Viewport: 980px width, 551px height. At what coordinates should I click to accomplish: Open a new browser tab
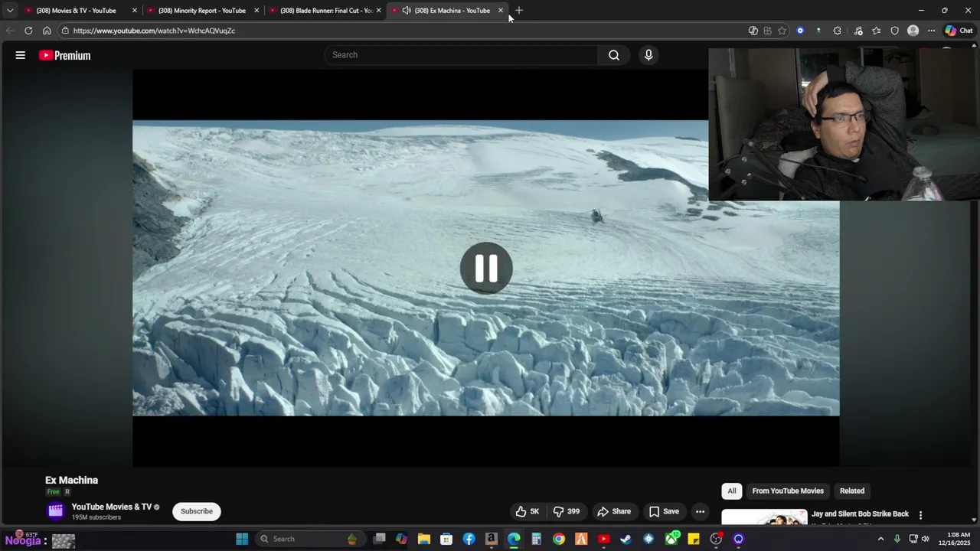pyautogui.click(x=519, y=11)
